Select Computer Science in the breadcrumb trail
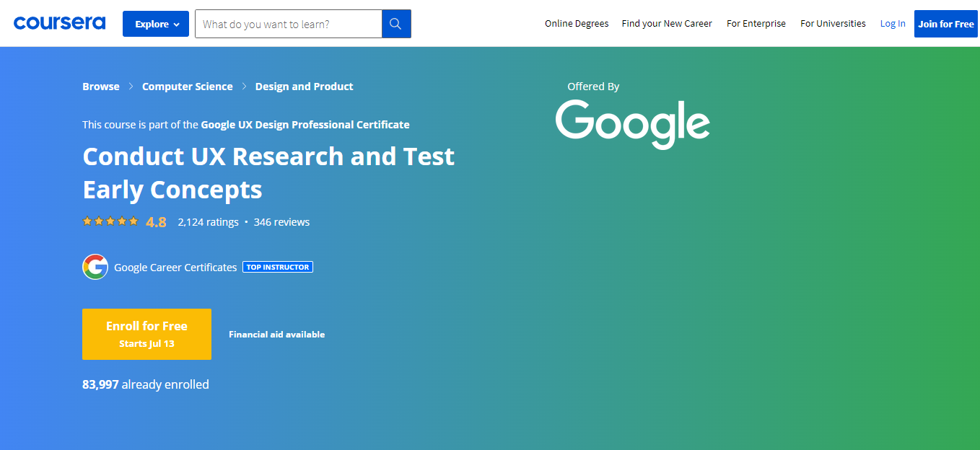The width and height of the screenshot is (980, 450). [187, 86]
